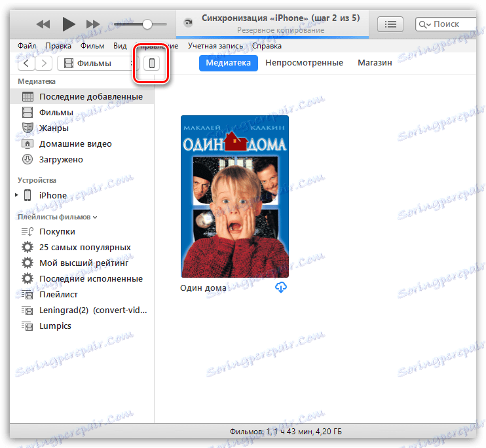Click the download clock icon beside Загружено
486x448 pixels.
click(x=28, y=159)
